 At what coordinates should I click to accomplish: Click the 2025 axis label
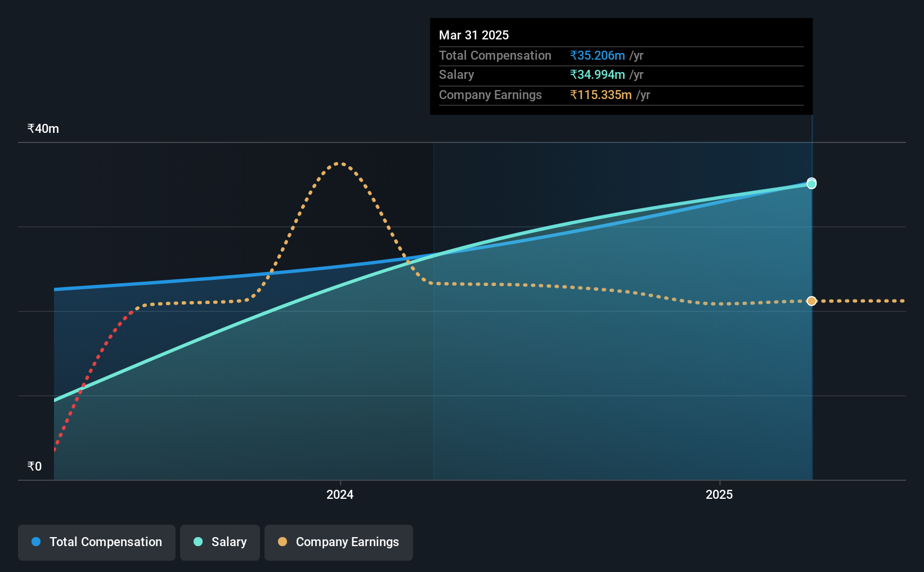pos(719,494)
